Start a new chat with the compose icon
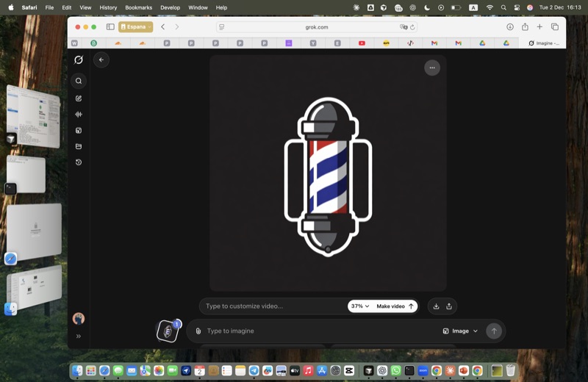This screenshot has height=382, width=588. click(79, 98)
